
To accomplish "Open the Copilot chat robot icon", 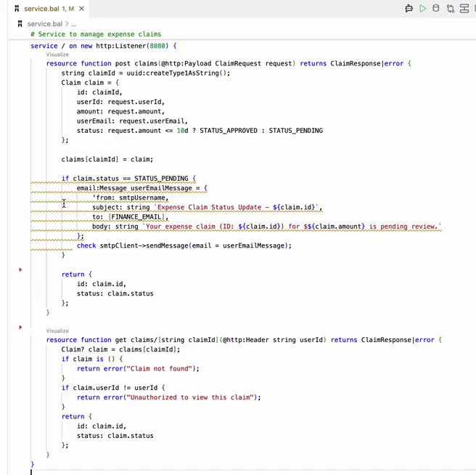I will [x=409, y=8].
